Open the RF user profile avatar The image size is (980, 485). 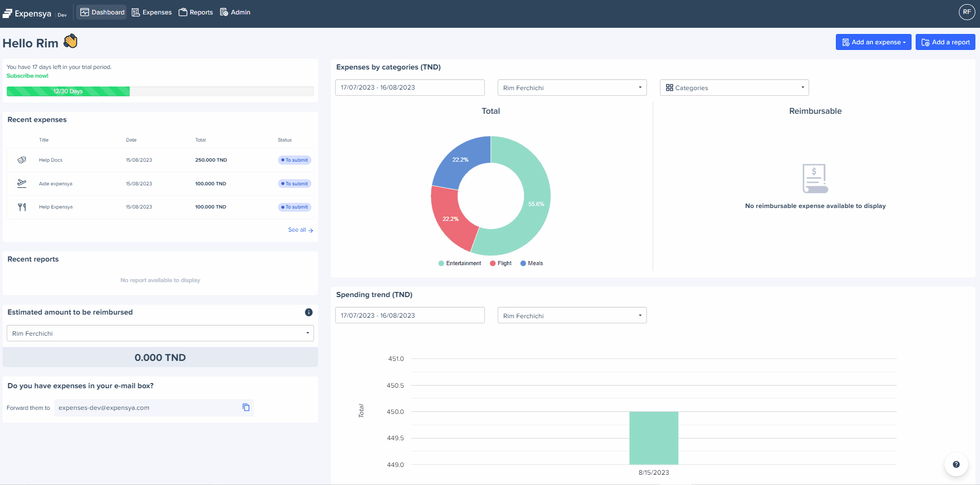pos(967,12)
